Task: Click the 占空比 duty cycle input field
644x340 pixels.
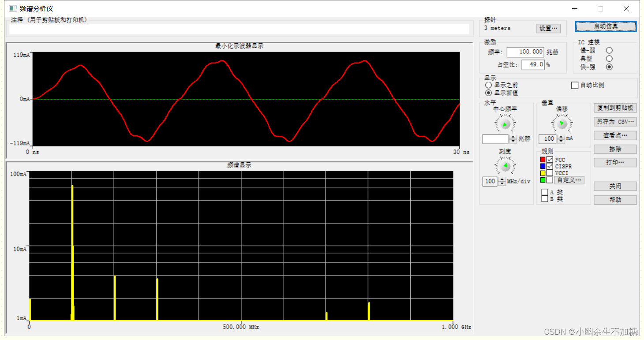Action: click(x=533, y=65)
